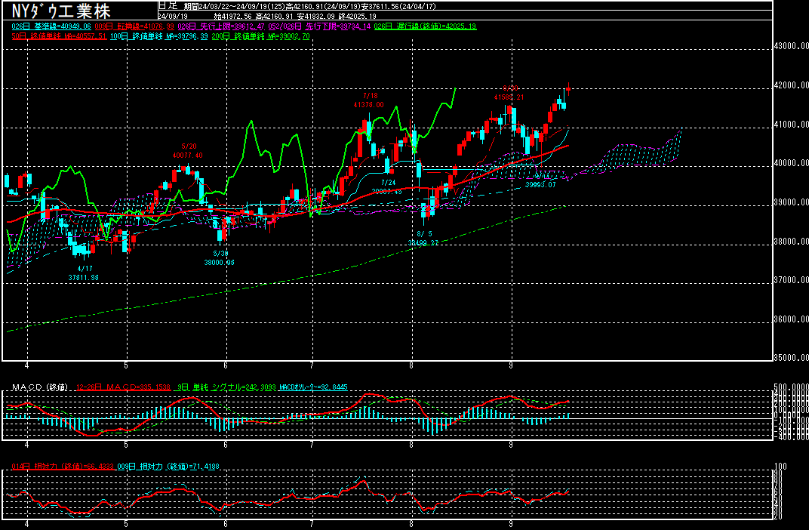Click the 009日 相対力(終値)=71.4188 legend
Image resolution: width=812 pixels, height=530 pixels.
(x=168, y=467)
